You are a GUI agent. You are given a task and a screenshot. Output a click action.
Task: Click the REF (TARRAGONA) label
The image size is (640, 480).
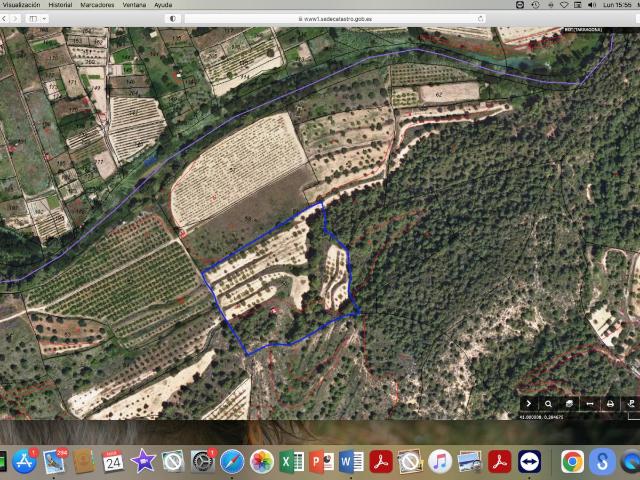pos(583,30)
